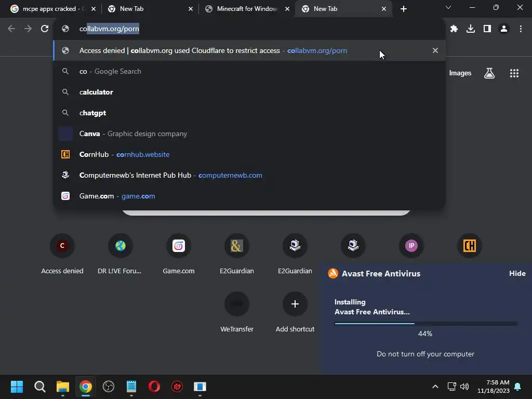Open Opera browser from taskbar

(x=154, y=387)
